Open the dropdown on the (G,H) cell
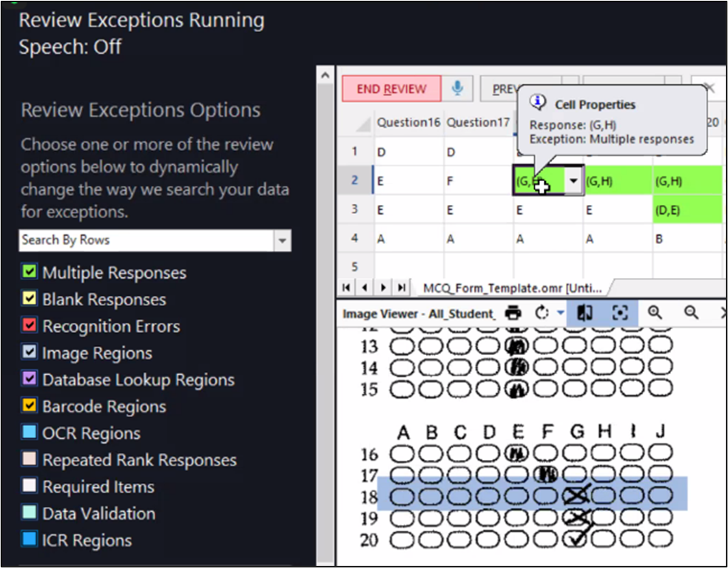The width and height of the screenshot is (728, 568). (x=573, y=180)
